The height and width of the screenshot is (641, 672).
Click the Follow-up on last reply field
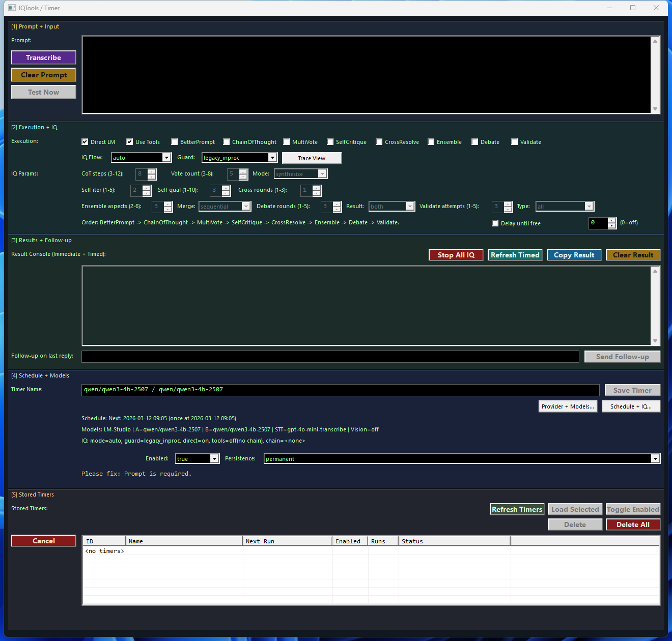click(x=330, y=357)
